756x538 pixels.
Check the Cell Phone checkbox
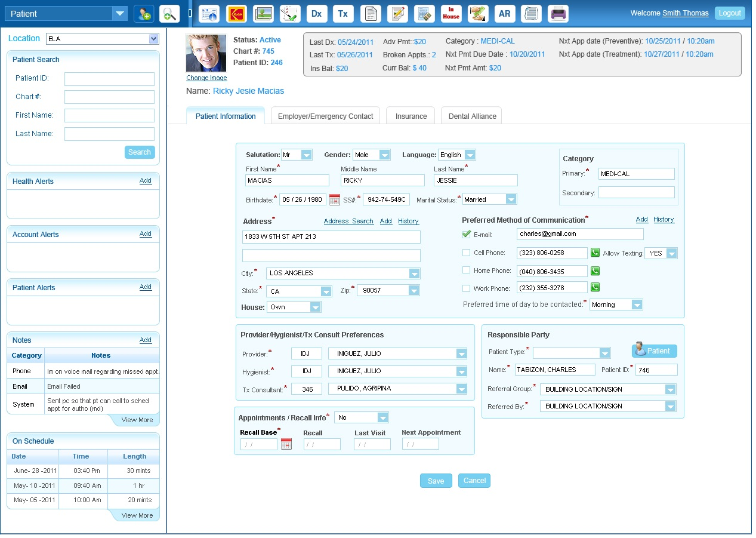coord(467,253)
